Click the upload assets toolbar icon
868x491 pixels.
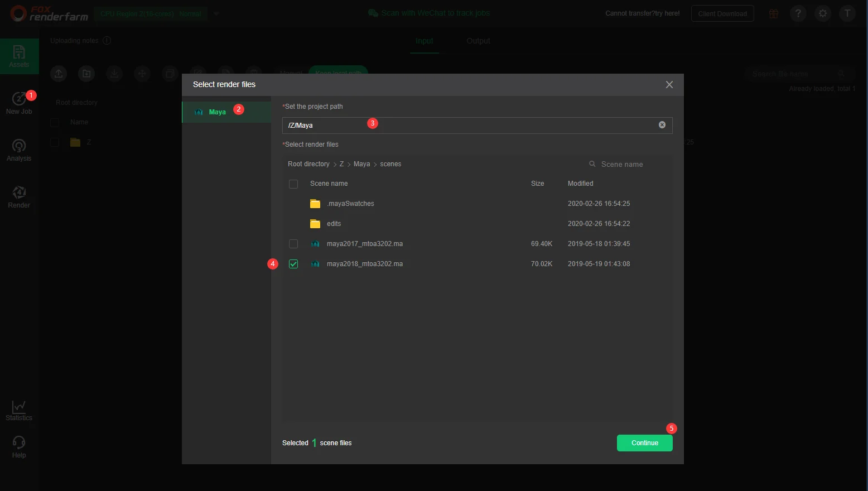coord(59,73)
